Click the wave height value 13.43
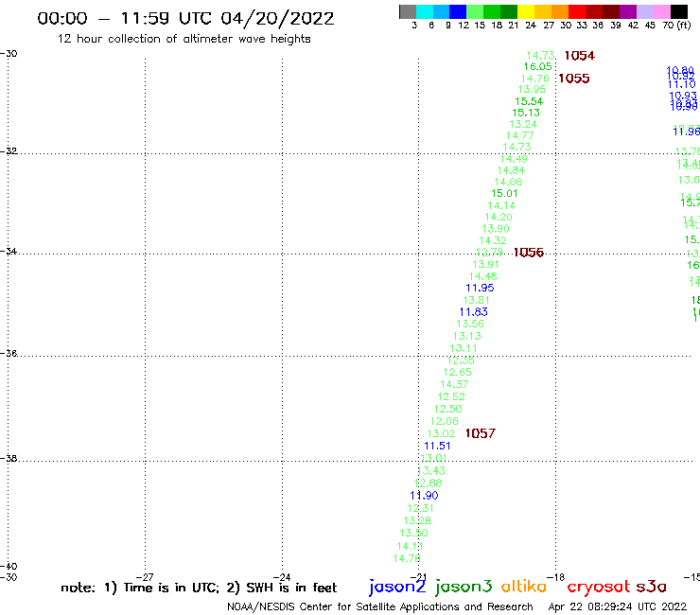The width and height of the screenshot is (700, 615). click(431, 471)
